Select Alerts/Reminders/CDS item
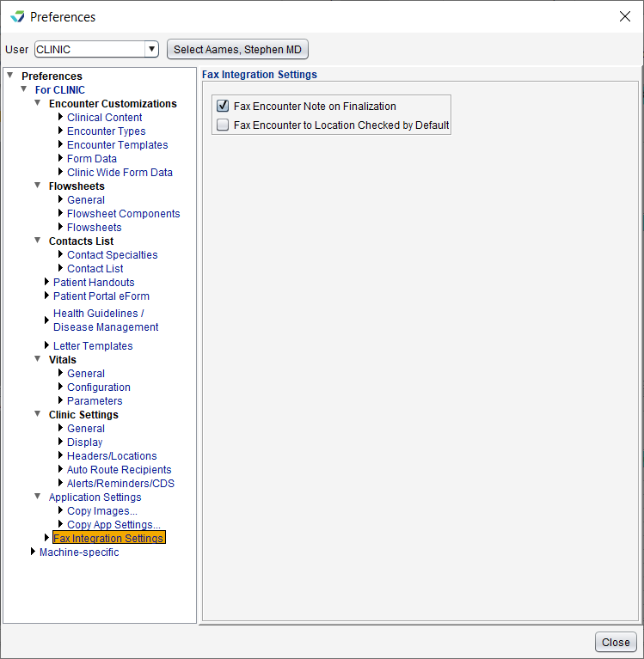This screenshot has height=659, width=644. (120, 484)
